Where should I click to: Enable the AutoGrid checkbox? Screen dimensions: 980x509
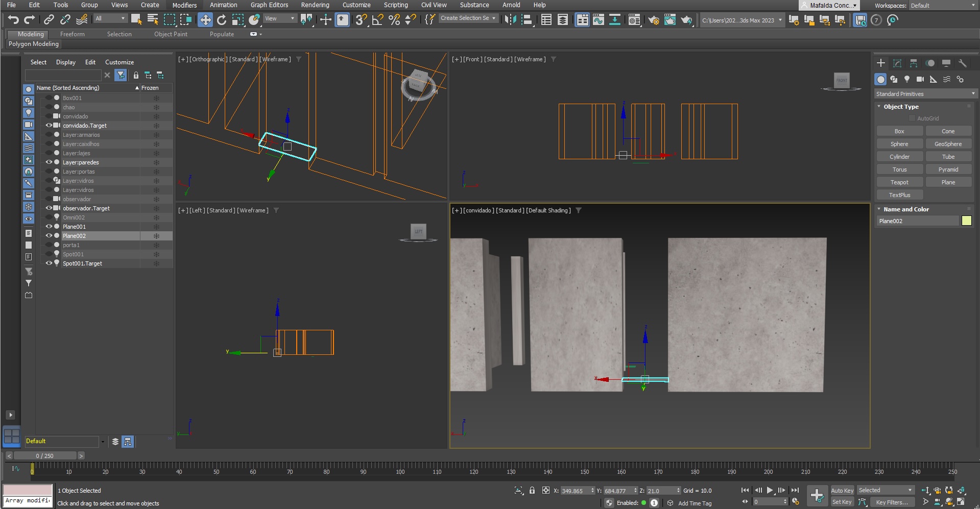pos(912,118)
